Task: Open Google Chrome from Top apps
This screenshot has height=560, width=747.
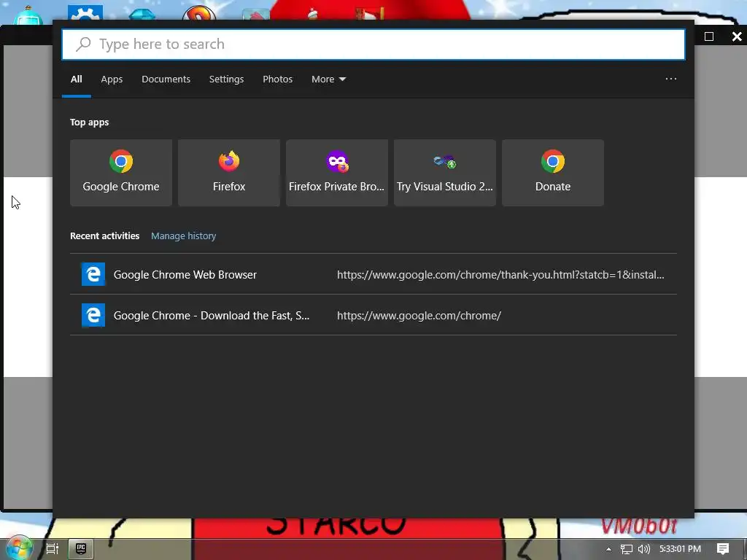Action: point(121,172)
